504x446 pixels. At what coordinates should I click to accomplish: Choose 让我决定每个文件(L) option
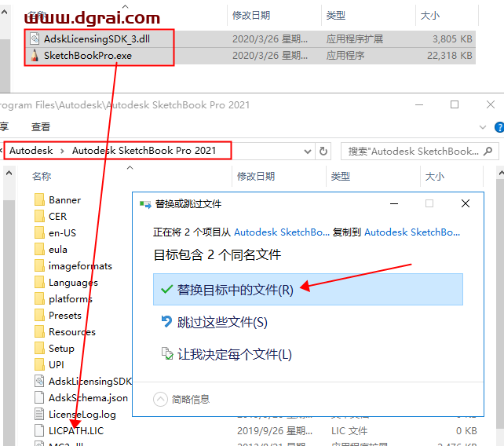click(x=234, y=354)
